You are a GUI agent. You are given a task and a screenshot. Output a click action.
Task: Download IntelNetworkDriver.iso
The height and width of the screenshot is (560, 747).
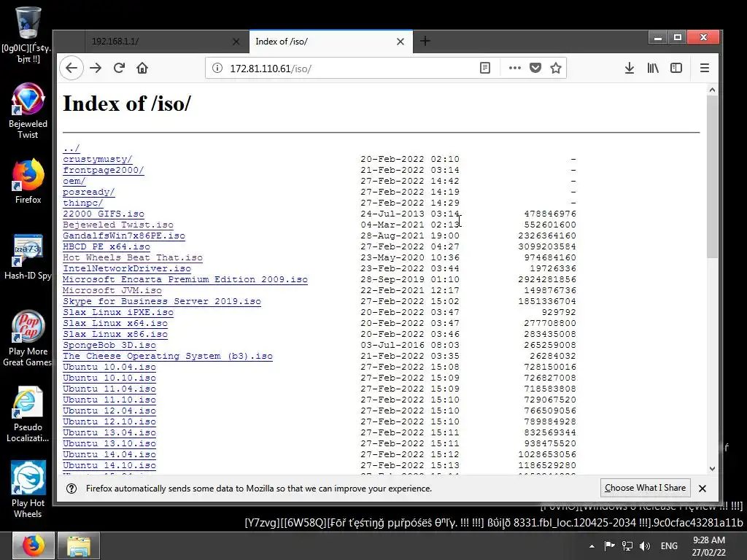click(x=127, y=268)
